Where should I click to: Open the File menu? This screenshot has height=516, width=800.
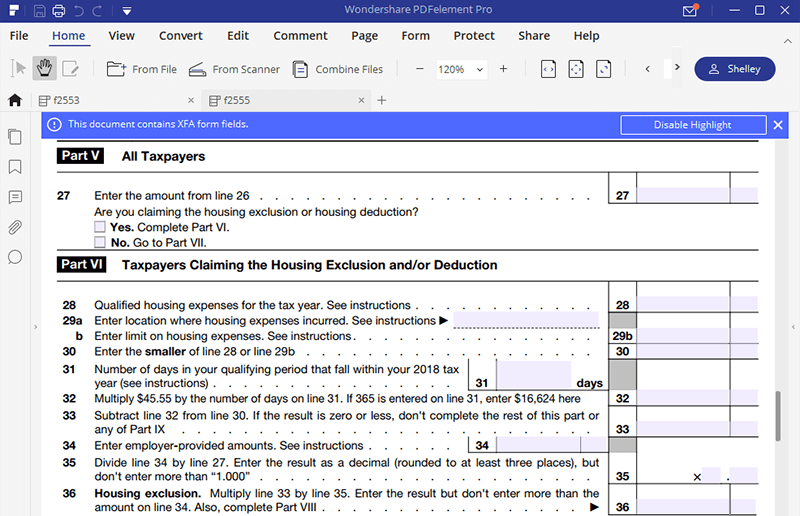click(x=19, y=36)
